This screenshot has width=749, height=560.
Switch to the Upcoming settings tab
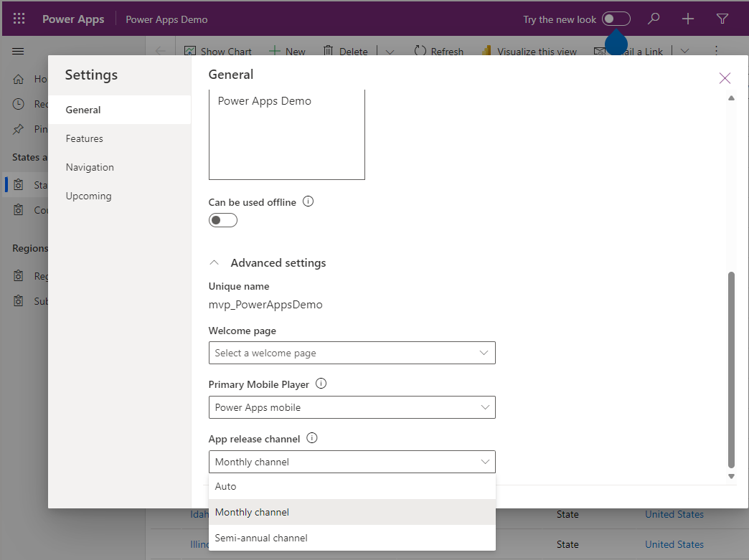(x=119, y=196)
